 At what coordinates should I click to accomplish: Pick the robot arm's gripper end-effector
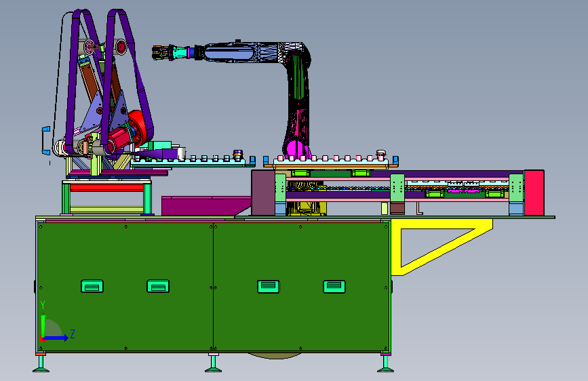click(x=162, y=52)
